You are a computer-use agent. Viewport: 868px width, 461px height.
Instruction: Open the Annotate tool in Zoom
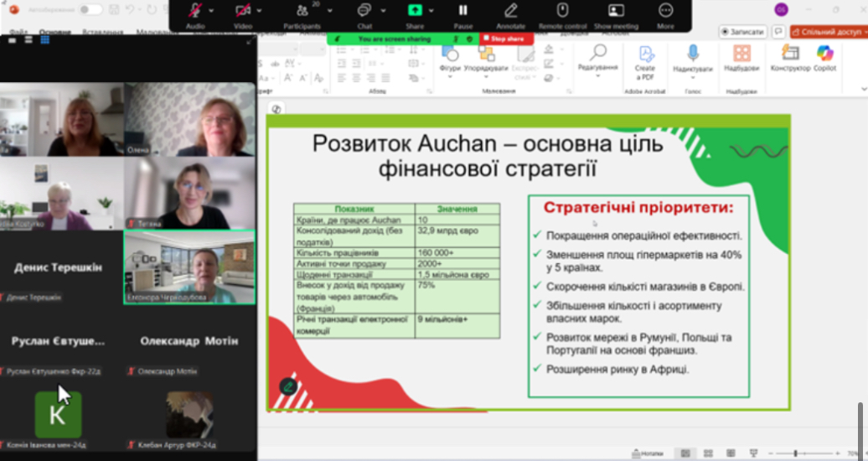point(510,11)
